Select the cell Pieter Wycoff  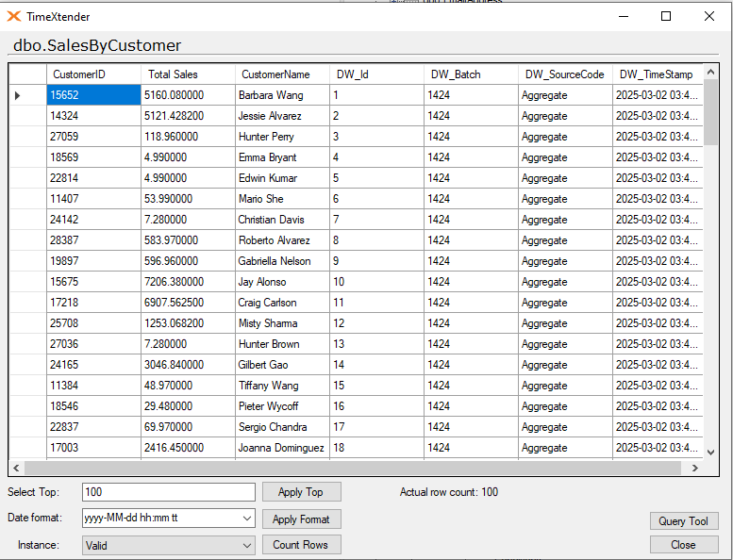282,406
